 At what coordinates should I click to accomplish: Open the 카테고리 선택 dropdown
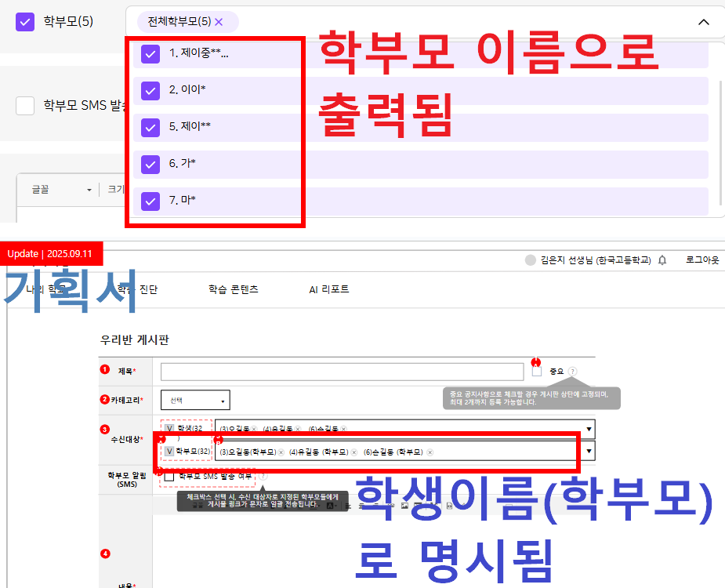(195, 400)
